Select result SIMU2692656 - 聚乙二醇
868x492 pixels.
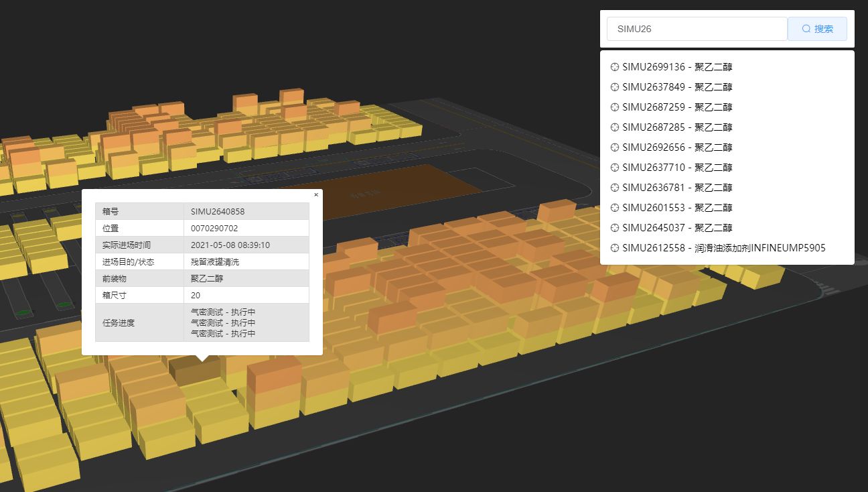point(727,147)
